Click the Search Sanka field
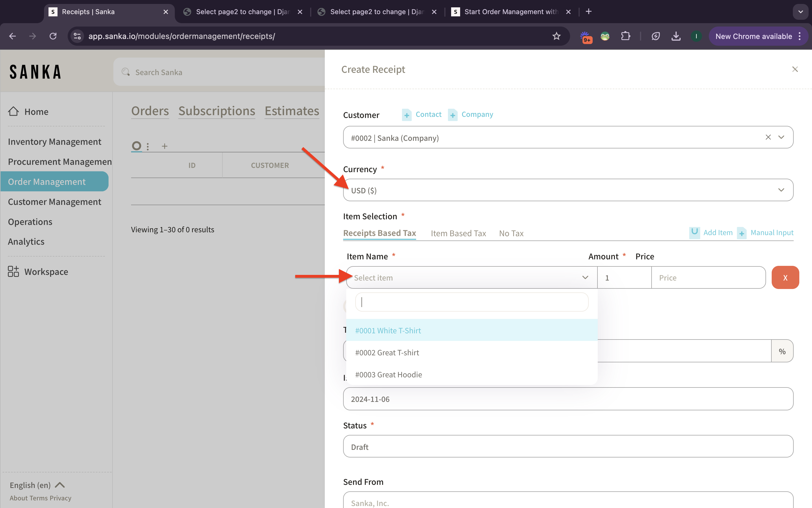 (x=219, y=72)
